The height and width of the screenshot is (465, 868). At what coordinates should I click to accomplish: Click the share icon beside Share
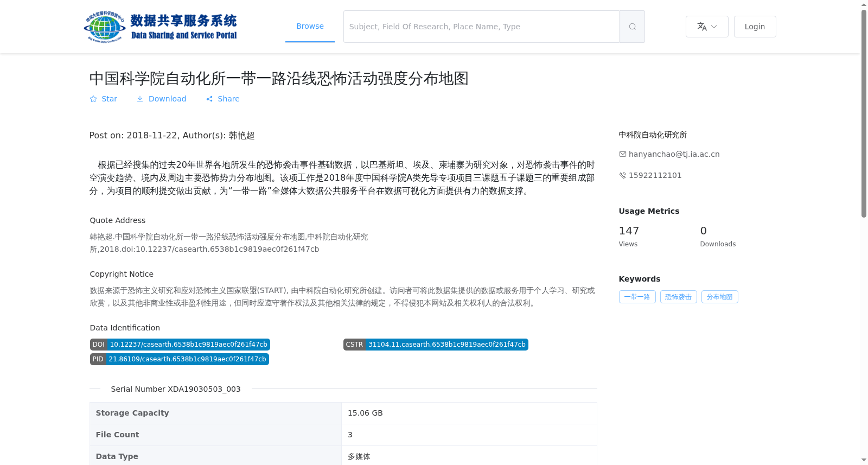tap(209, 99)
